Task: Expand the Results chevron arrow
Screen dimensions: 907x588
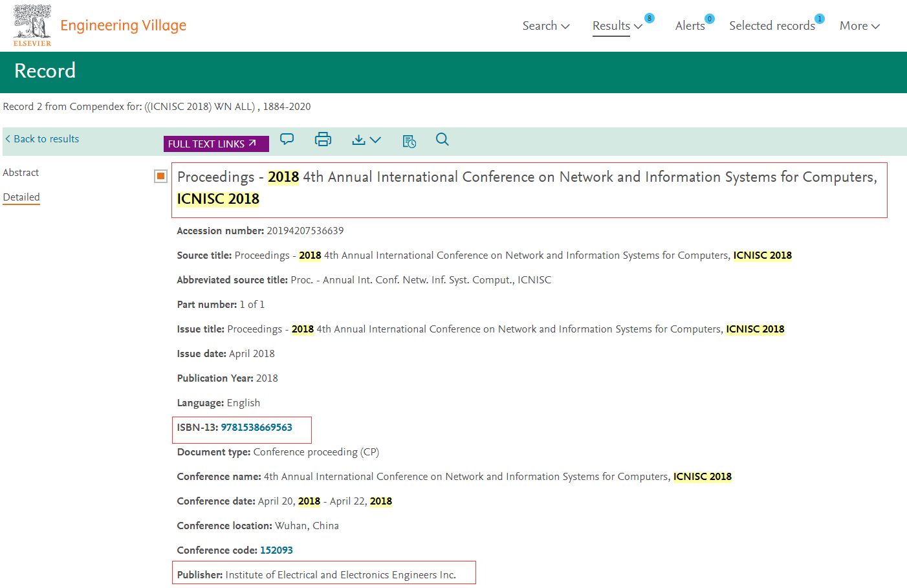Action: (x=638, y=27)
